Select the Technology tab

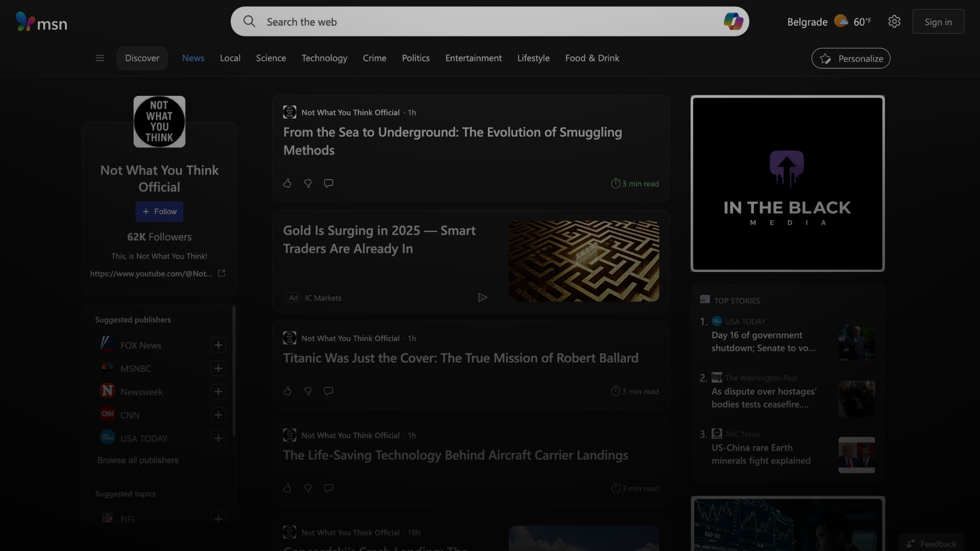pos(324,58)
